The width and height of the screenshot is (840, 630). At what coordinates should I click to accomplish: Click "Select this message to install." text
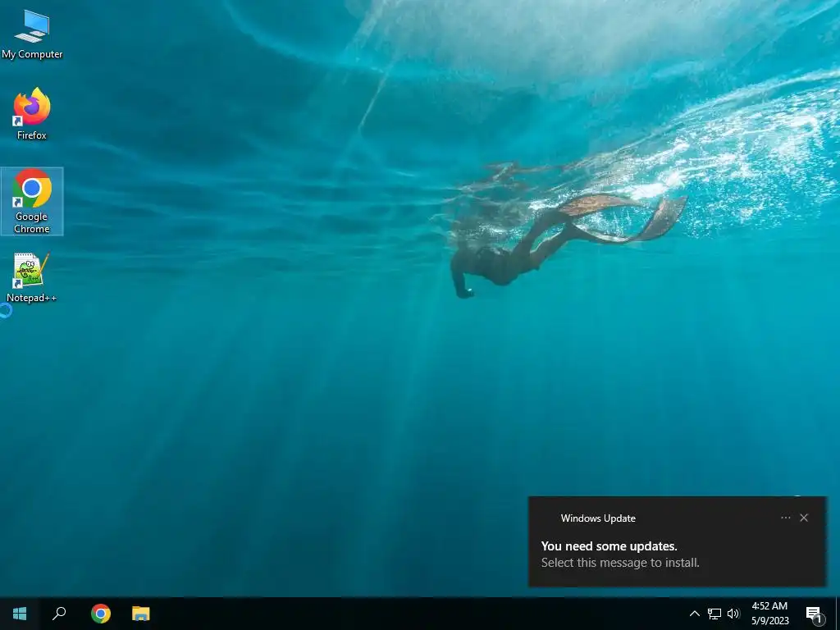point(620,563)
